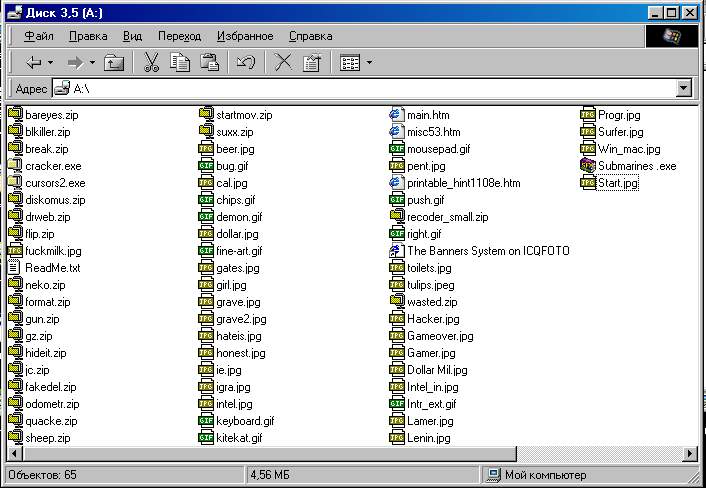Image resolution: width=706 pixels, height=488 pixels.
Task: Click the horizontal scrollbar left arrow
Action: point(14,453)
